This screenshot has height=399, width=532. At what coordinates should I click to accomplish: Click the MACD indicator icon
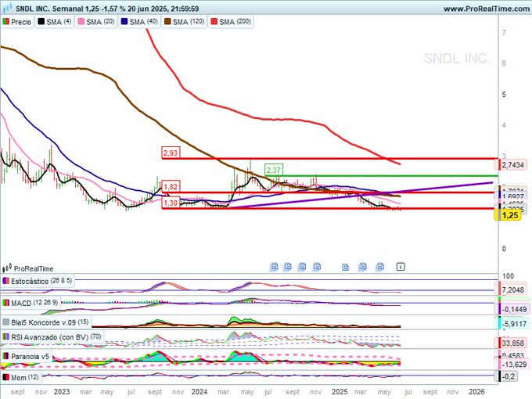[5, 303]
